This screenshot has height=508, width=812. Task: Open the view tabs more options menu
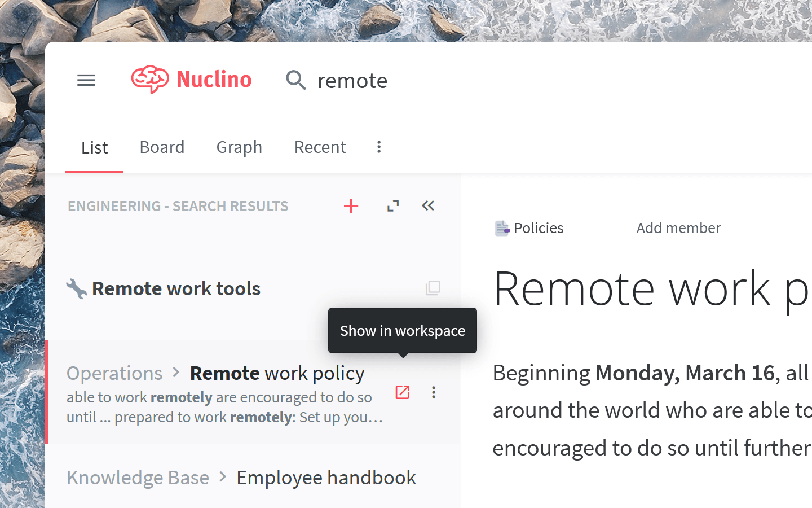(379, 147)
